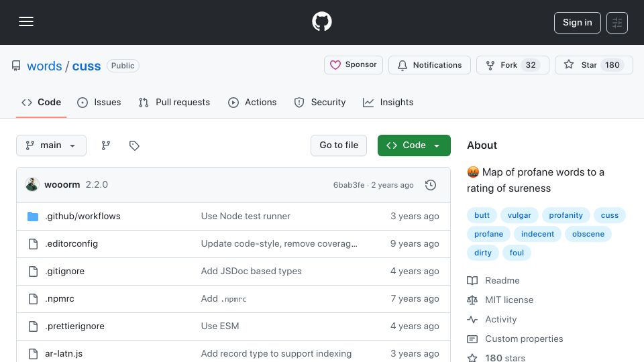644x362 pixels.
Task: Select the butt topic tag
Action: 482,215
